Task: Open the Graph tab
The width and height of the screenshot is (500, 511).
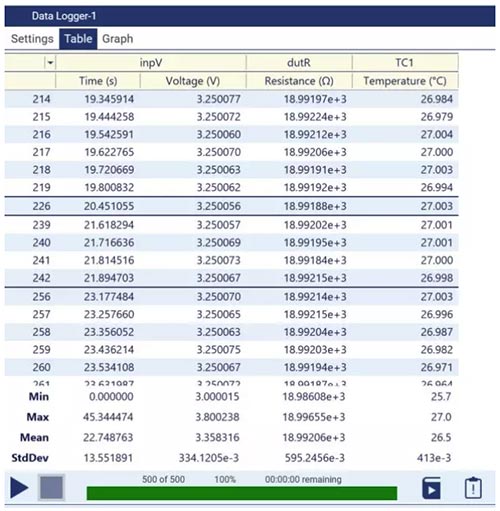Action: coord(117,39)
